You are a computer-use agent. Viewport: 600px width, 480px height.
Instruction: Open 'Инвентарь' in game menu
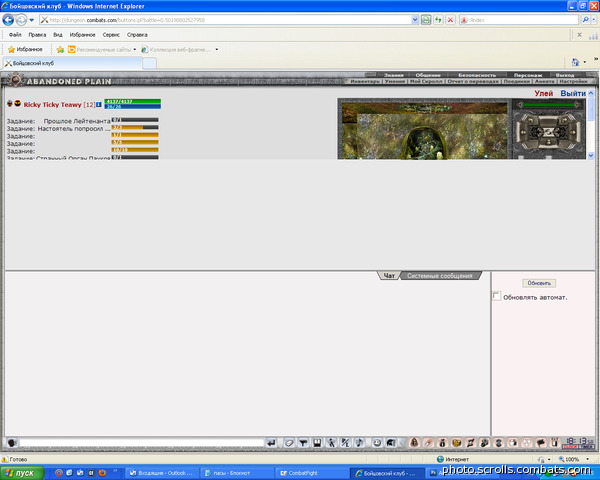tap(365, 81)
